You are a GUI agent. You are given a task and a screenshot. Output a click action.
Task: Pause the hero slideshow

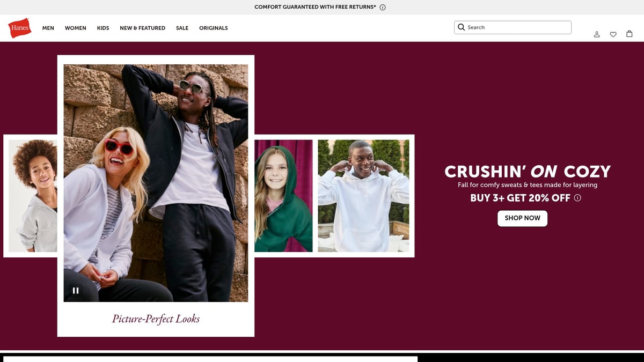[76, 291]
